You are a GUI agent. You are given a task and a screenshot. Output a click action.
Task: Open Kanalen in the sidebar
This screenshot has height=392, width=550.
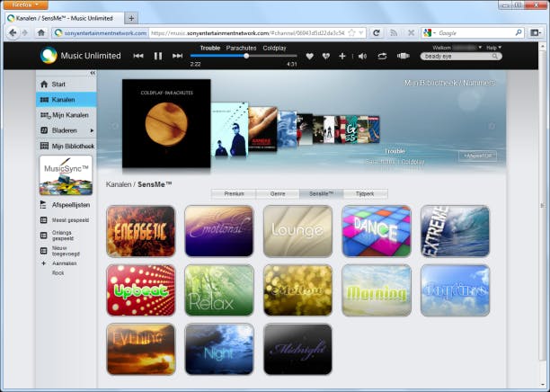[x=66, y=100]
